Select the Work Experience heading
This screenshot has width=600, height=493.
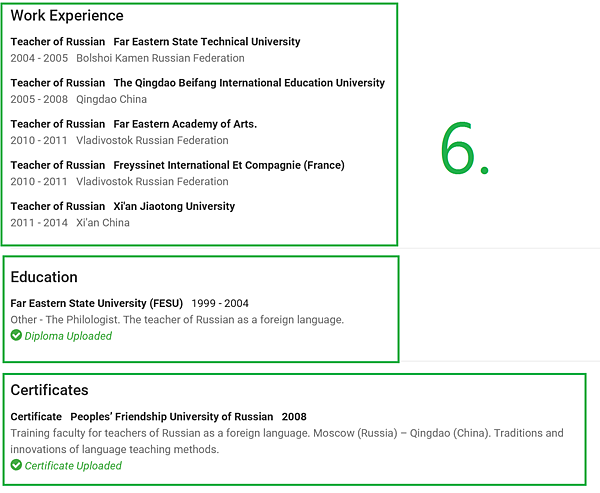coord(67,16)
